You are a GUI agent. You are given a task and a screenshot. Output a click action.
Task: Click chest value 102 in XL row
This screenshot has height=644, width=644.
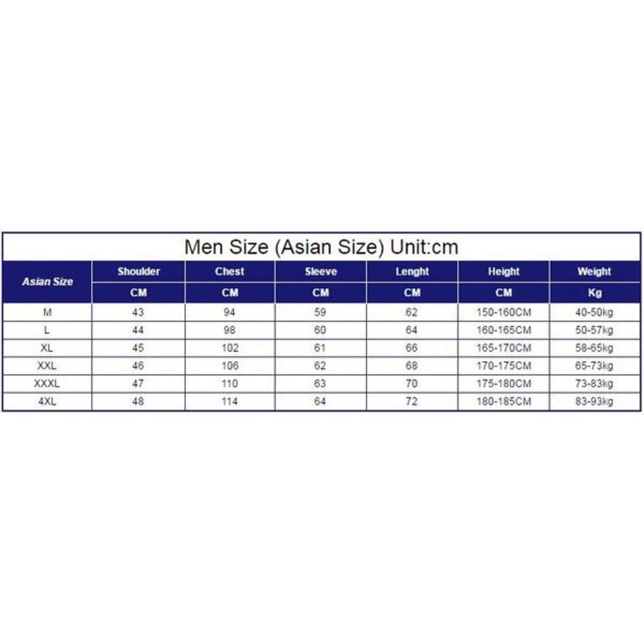(x=230, y=348)
